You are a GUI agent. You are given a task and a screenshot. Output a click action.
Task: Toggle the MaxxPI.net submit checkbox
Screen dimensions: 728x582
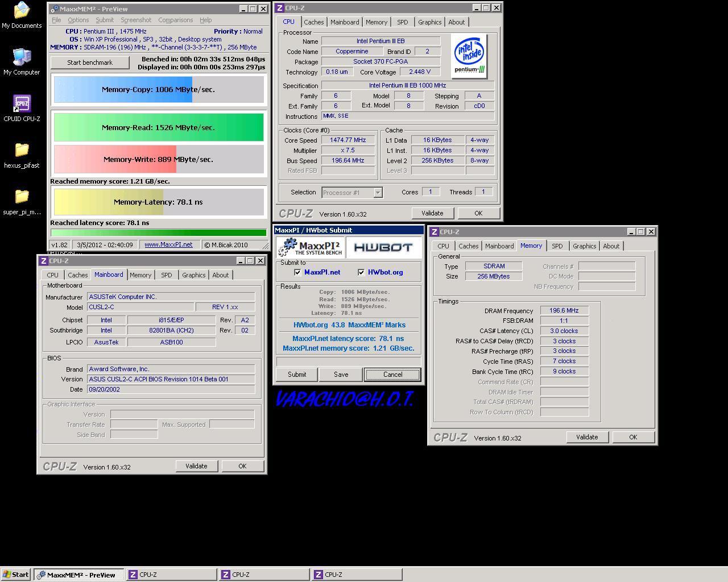pos(297,272)
